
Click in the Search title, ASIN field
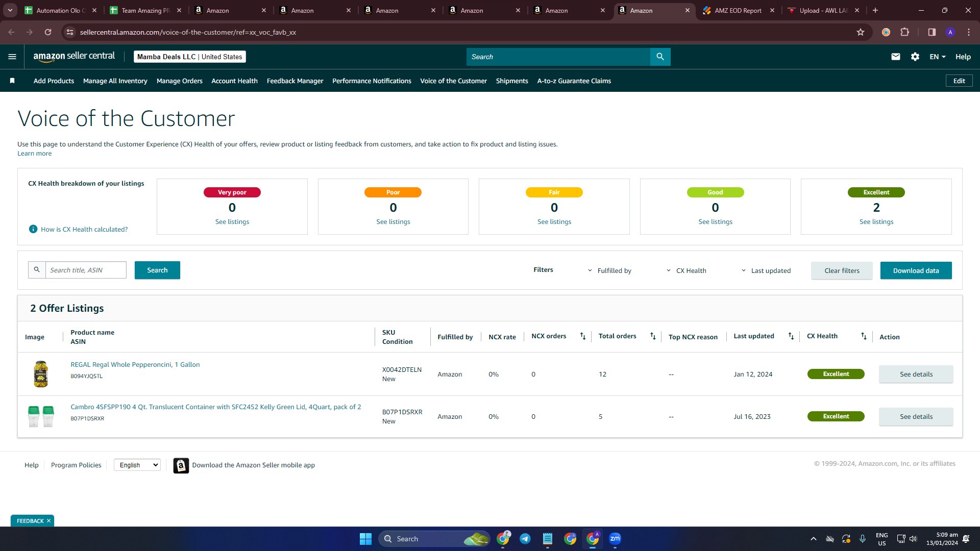[x=86, y=270]
